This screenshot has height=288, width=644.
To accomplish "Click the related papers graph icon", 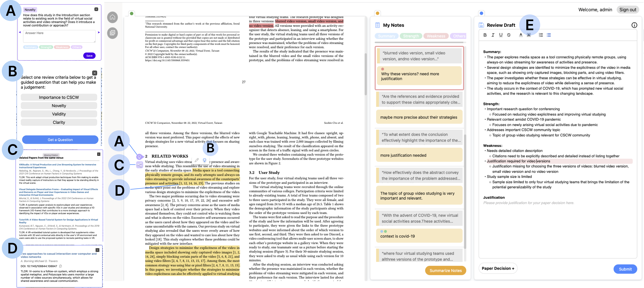I will [x=139, y=165].
